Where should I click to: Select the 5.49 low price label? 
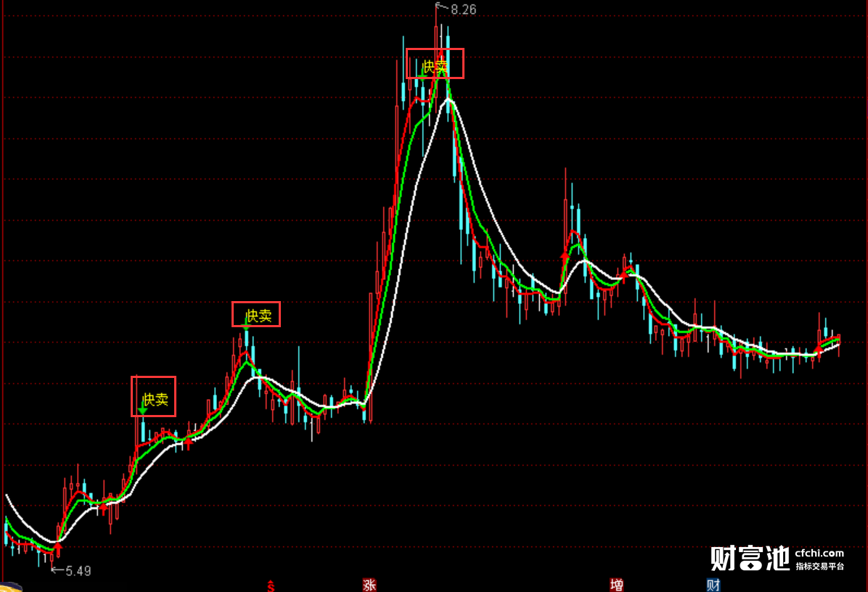[78, 571]
